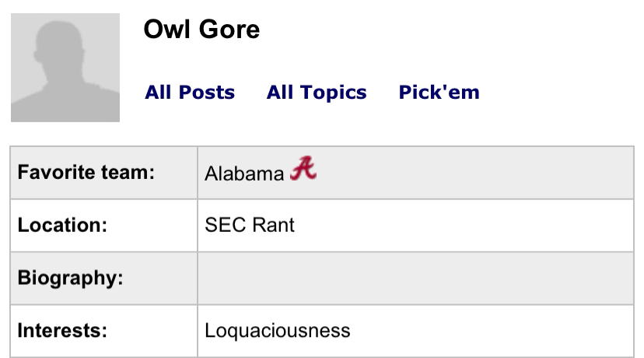The height and width of the screenshot is (358, 644).
Task: Click the Biography label
Action: click(70, 278)
